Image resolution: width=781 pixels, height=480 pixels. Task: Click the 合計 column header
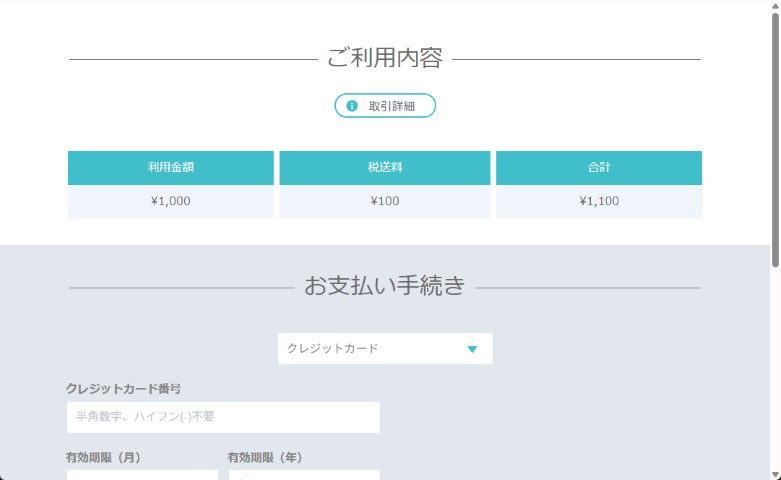click(598, 168)
